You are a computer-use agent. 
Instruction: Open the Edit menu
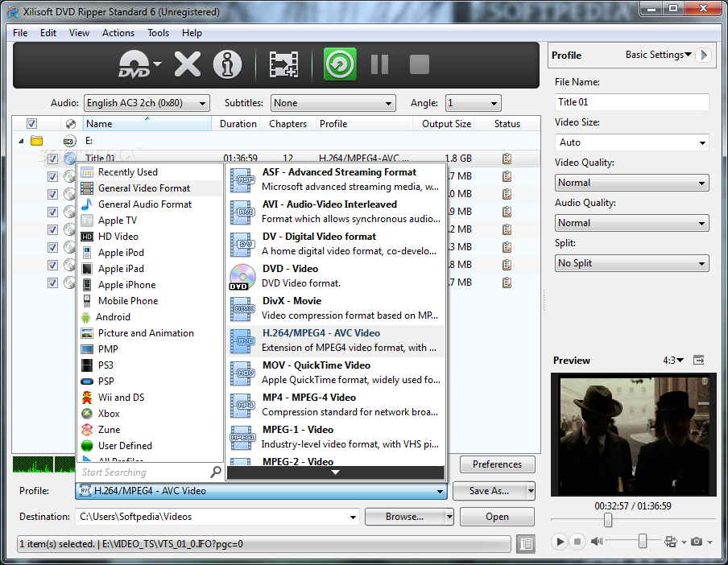48,33
